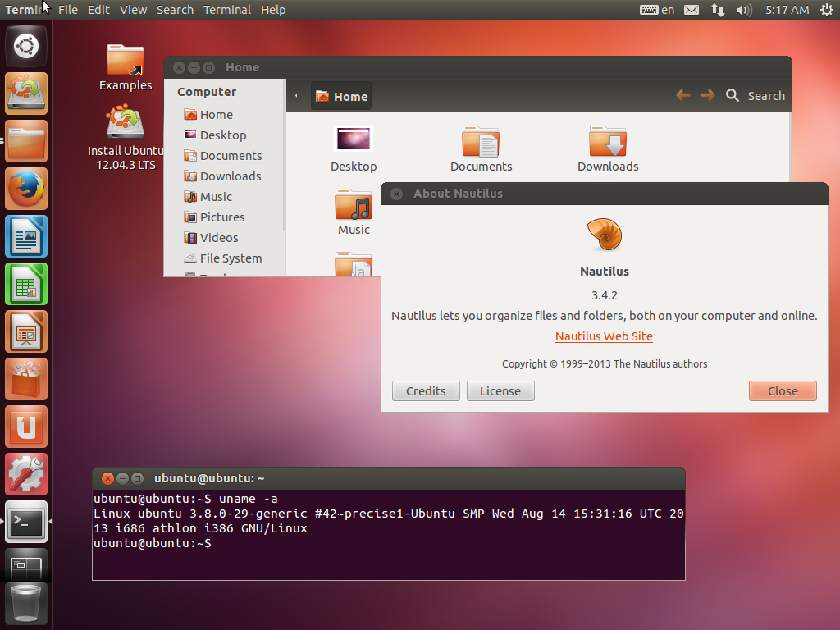Click the Nautilus copyright 1999–2013 text

[x=605, y=363]
